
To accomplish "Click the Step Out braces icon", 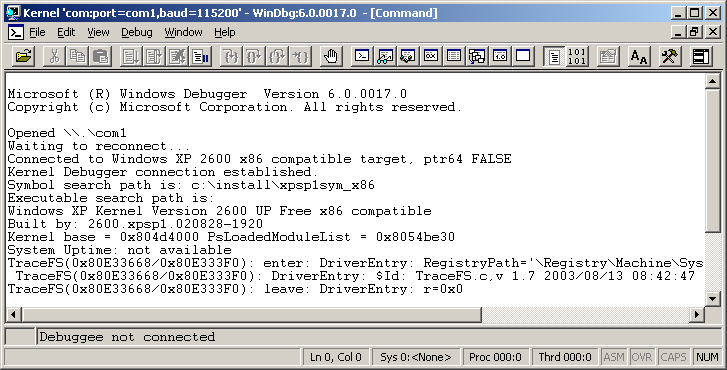I will tap(277, 56).
